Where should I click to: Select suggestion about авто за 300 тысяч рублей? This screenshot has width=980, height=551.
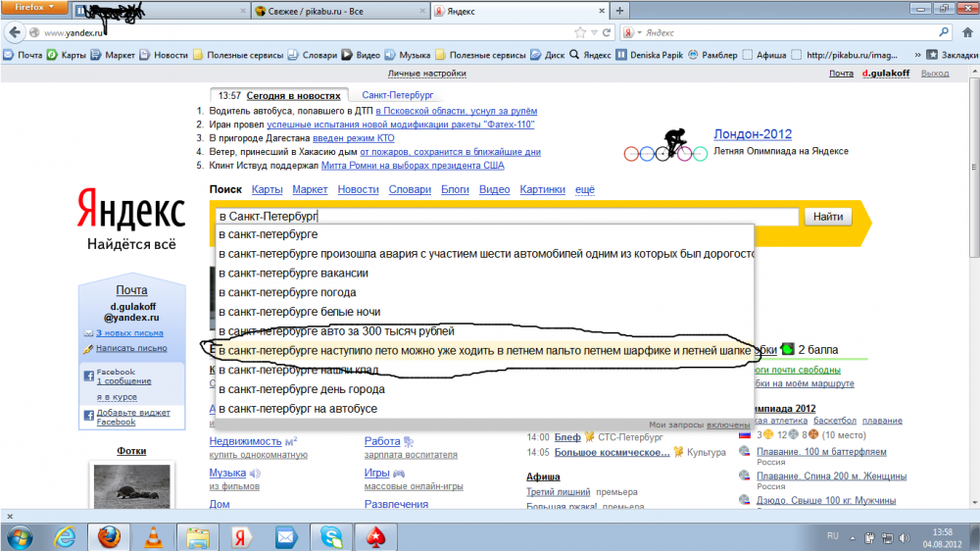tap(484, 331)
